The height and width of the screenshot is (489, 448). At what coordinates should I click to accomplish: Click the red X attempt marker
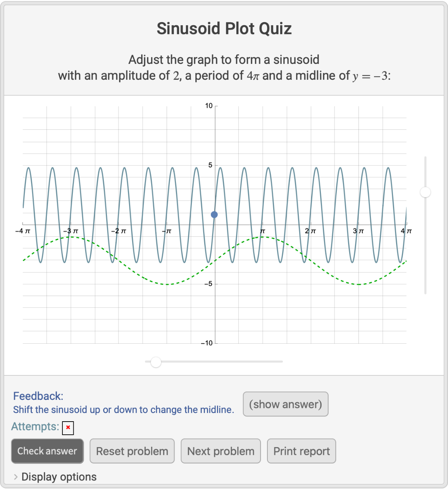(x=68, y=428)
